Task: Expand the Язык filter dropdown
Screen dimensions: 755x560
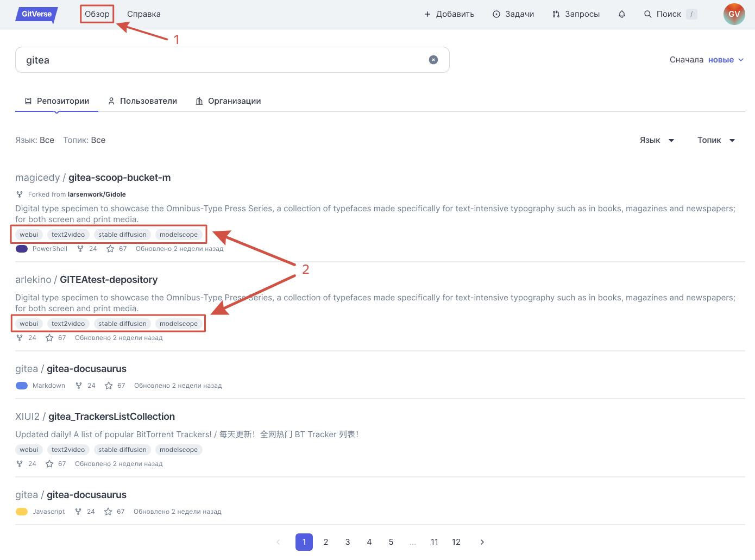Action: (x=657, y=140)
